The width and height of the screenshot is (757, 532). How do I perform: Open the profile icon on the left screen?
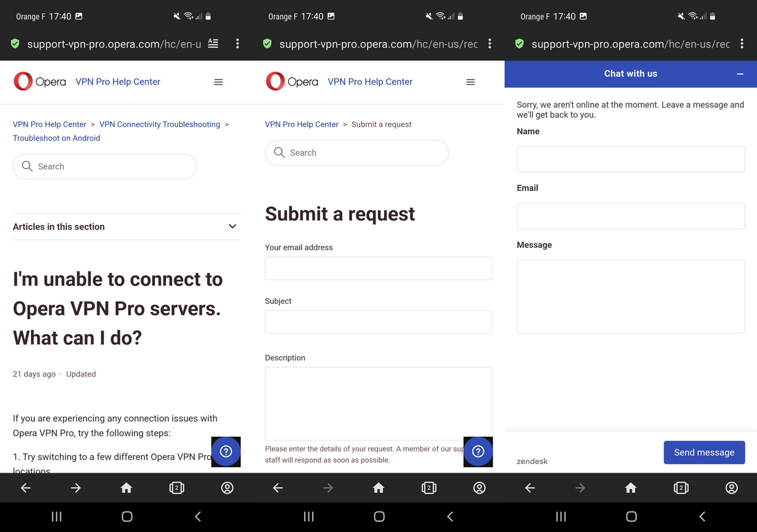227,488
